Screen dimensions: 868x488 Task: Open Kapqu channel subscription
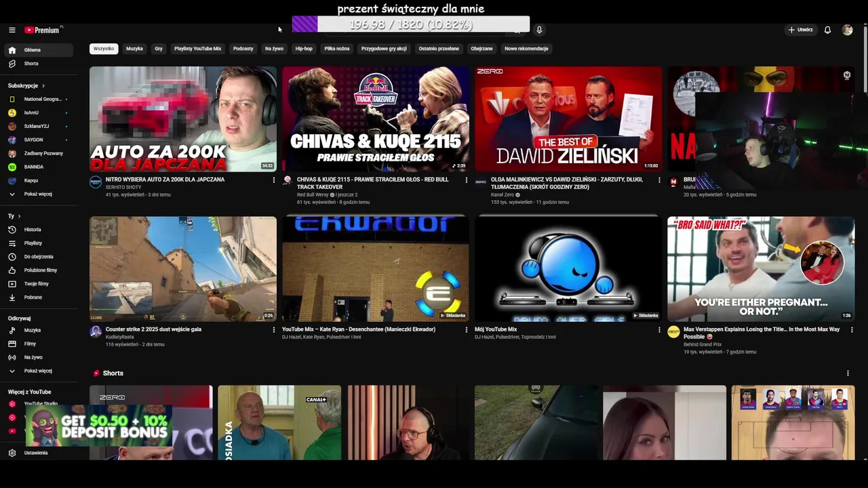click(x=37, y=180)
